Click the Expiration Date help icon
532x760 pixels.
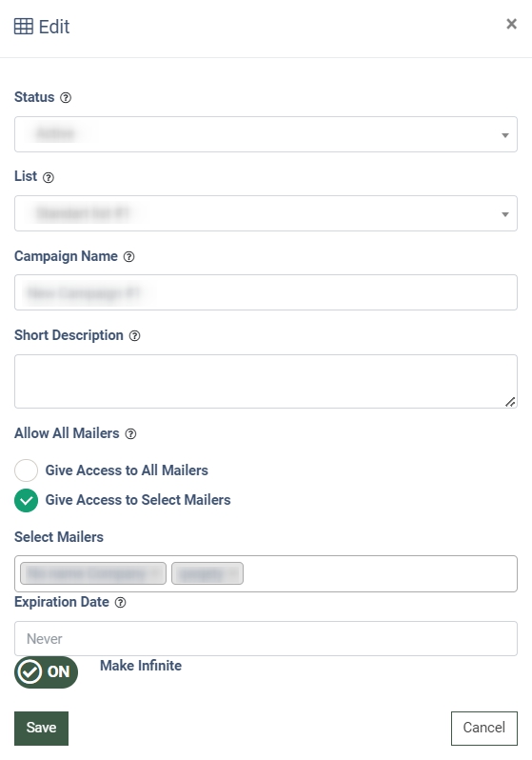point(120,603)
